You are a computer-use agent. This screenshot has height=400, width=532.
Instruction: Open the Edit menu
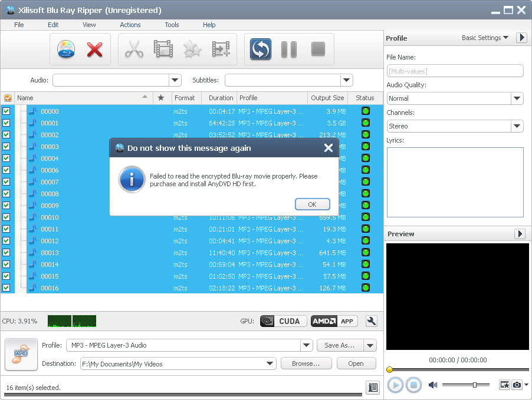point(53,25)
